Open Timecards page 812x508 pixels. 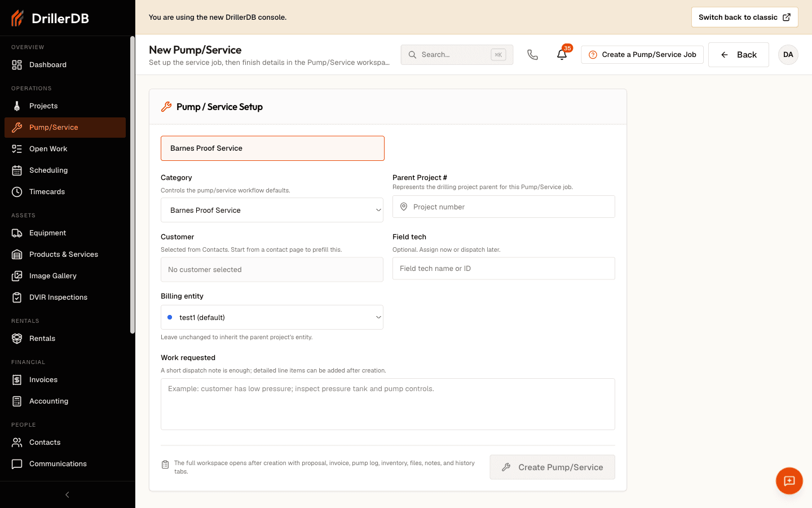pyautogui.click(x=65, y=192)
